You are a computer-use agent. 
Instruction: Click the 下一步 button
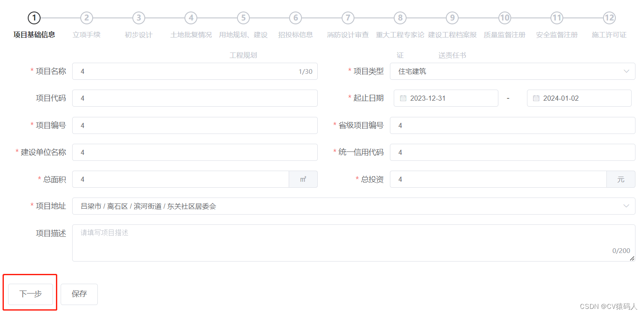30,294
